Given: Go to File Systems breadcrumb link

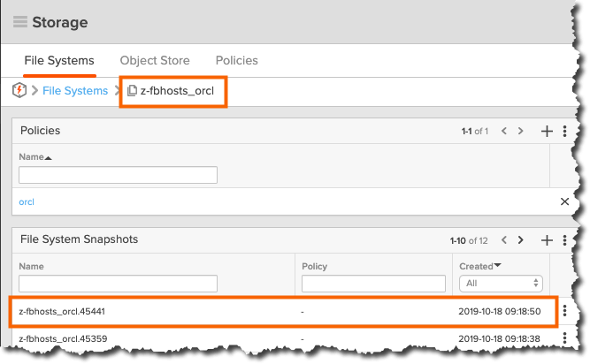Looking at the screenshot, I should pyautogui.click(x=75, y=90).
